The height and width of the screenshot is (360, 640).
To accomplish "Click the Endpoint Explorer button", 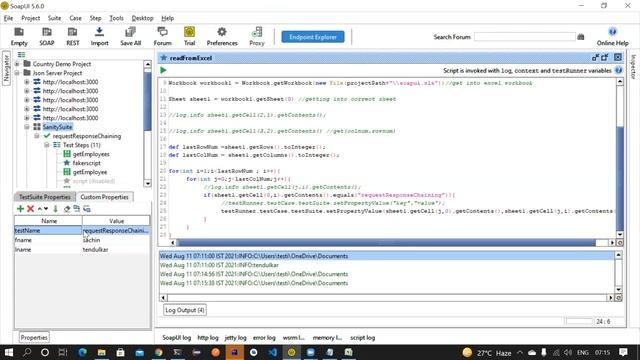I will click(313, 37).
